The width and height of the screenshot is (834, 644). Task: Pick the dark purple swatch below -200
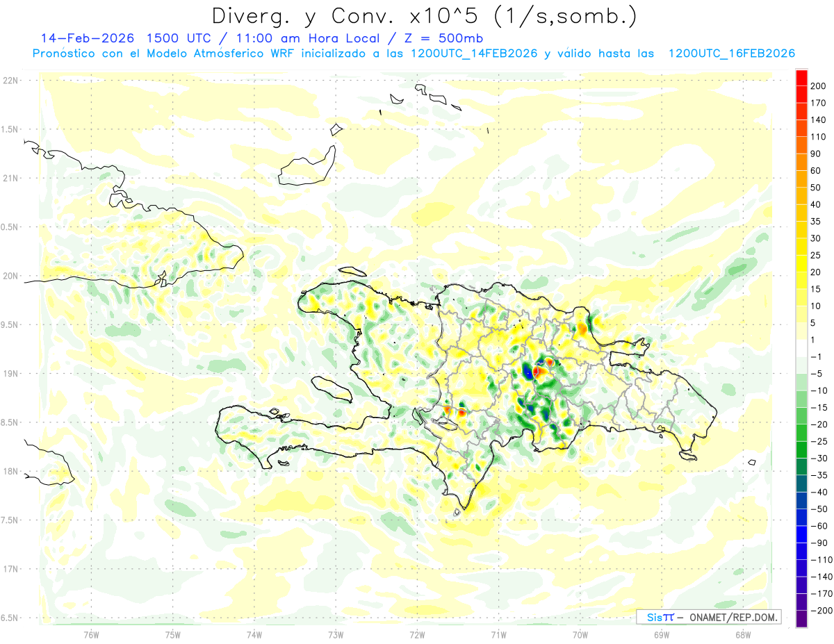[801, 619]
